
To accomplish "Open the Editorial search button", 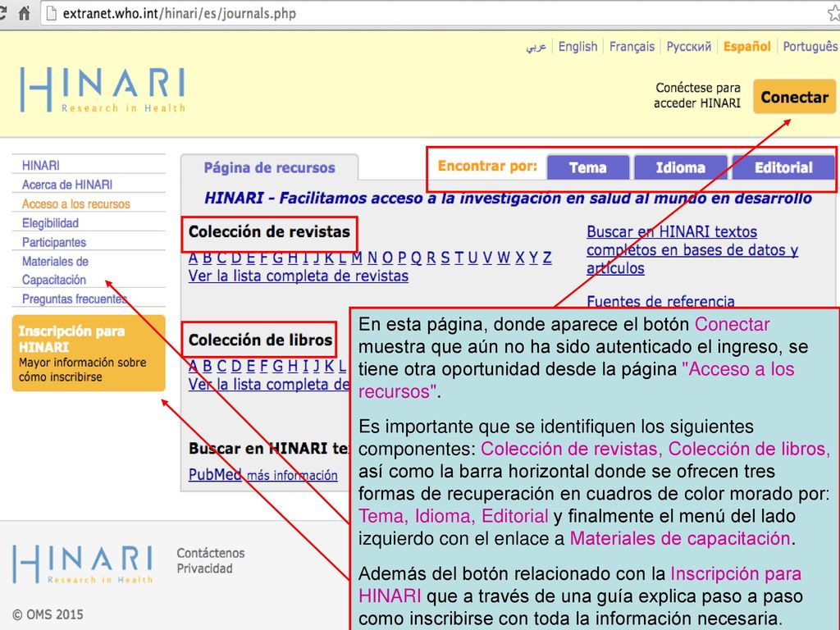I will click(x=783, y=167).
